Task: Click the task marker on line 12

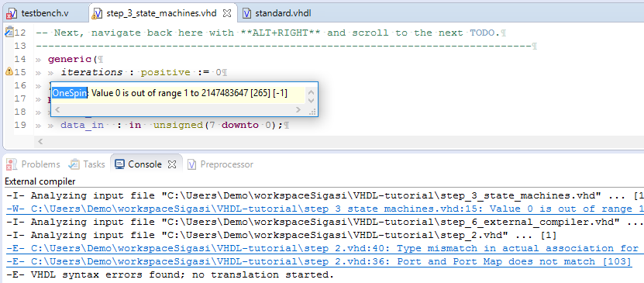Action: (x=9, y=32)
